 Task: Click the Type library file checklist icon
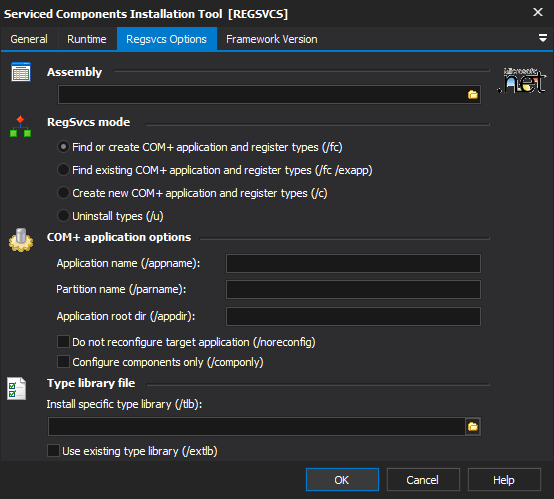coord(16,388)
